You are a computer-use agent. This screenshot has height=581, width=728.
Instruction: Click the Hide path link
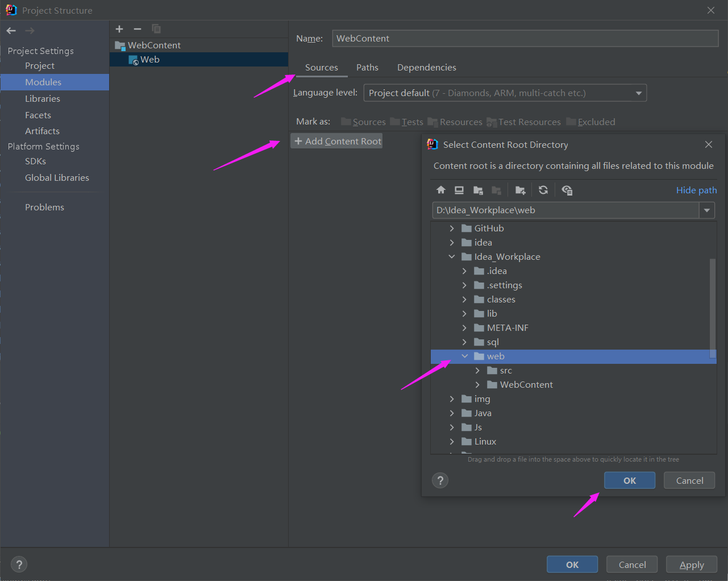pos(696,190)
